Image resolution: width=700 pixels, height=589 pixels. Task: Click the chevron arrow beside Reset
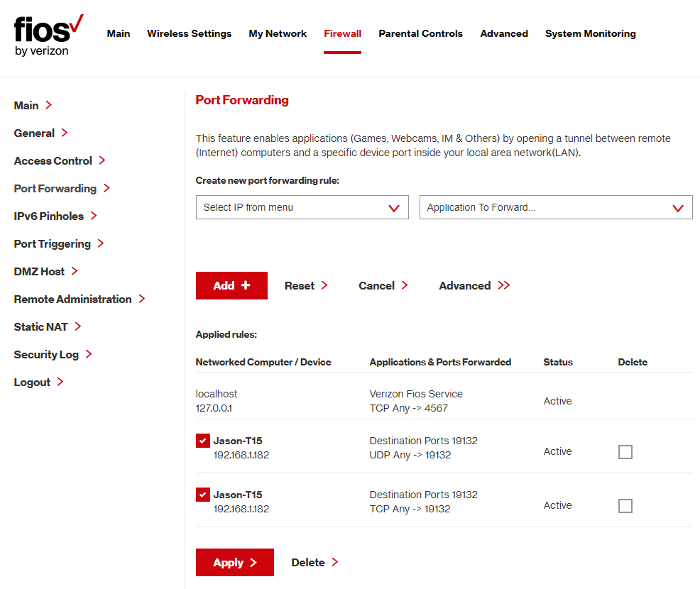(324, 285)
